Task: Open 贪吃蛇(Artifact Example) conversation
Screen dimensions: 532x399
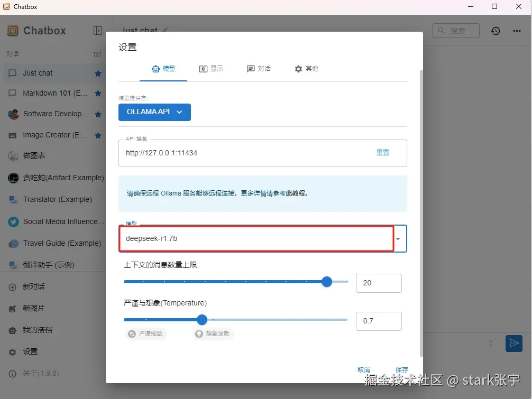Action: click(54, 178)
